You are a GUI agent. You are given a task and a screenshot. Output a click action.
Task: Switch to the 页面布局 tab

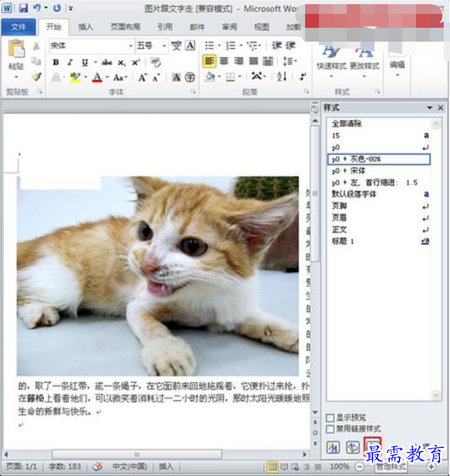coord(125,27)
